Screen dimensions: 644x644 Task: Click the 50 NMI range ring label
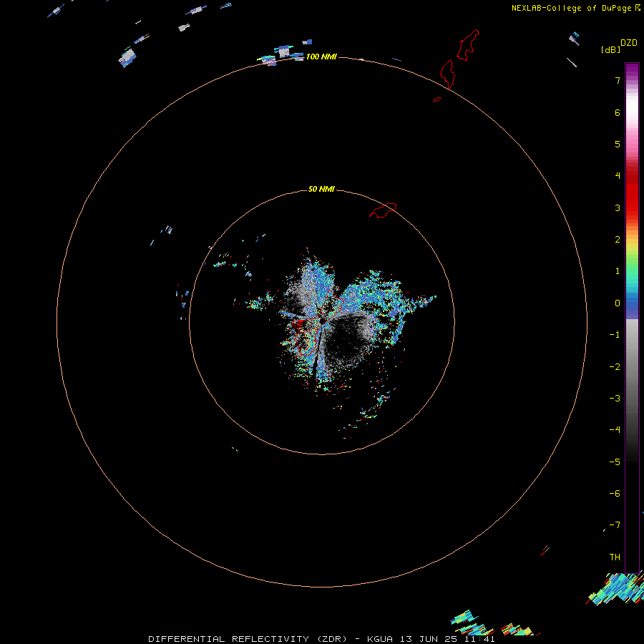[321, 189]
